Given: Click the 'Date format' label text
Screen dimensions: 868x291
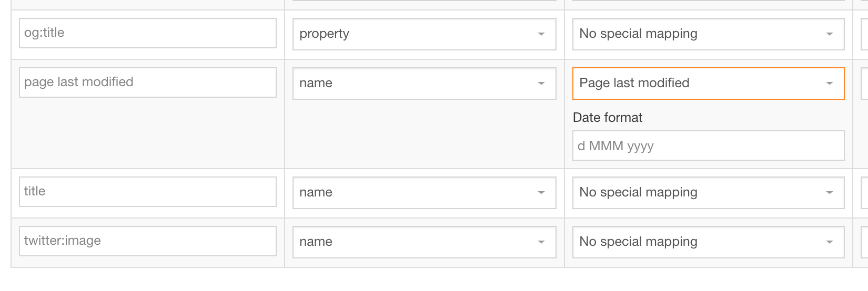Looking at the screenshot, I should click(608, 118).
